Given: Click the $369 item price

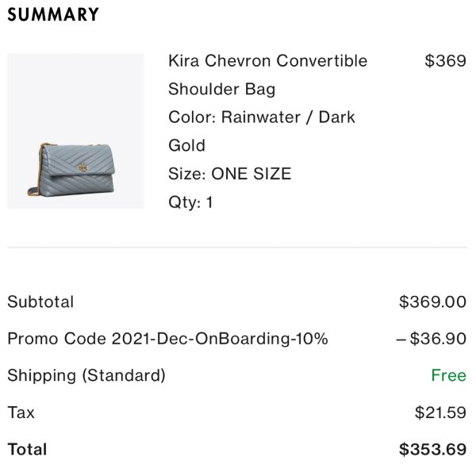Looking at the screenshot, I should (445, 61).
